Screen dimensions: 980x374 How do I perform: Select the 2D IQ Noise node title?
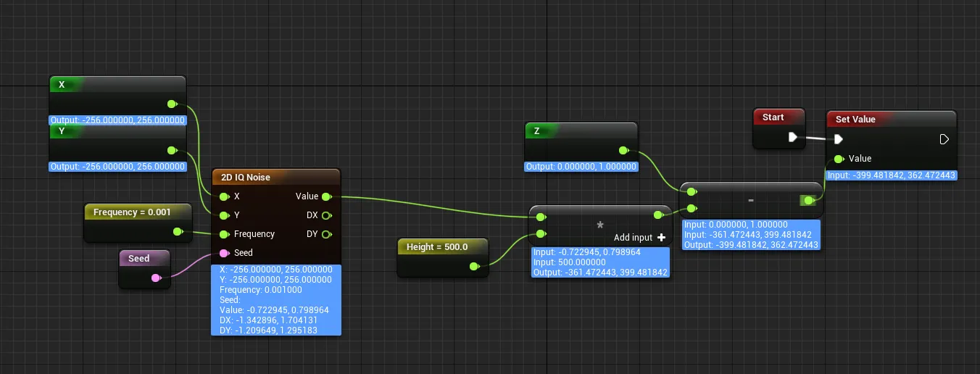point(245,178)
